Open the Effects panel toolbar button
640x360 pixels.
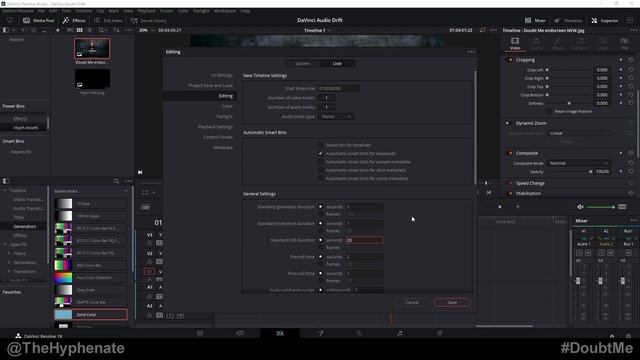[x=74, y=20]
